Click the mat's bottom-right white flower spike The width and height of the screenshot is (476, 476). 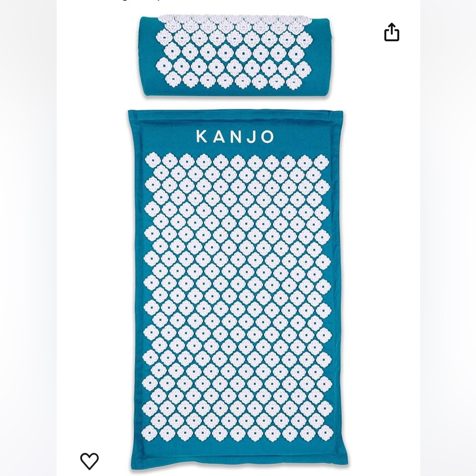click(x=325, y=433)
